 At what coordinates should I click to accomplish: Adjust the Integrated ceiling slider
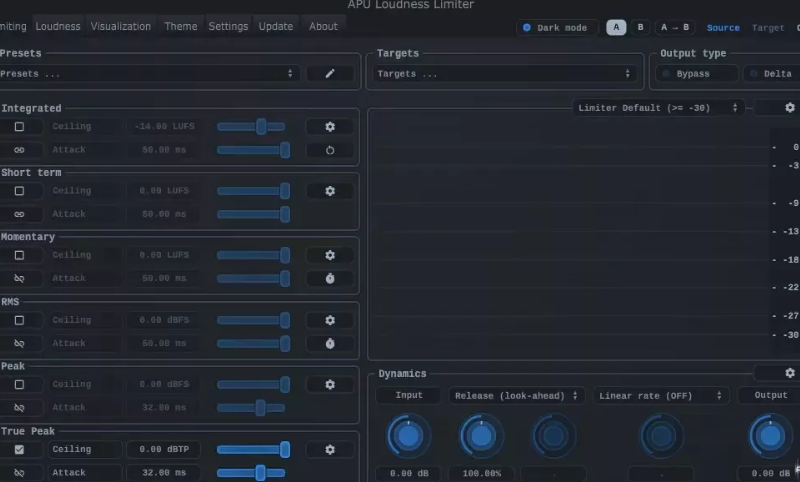click(251, 126)
